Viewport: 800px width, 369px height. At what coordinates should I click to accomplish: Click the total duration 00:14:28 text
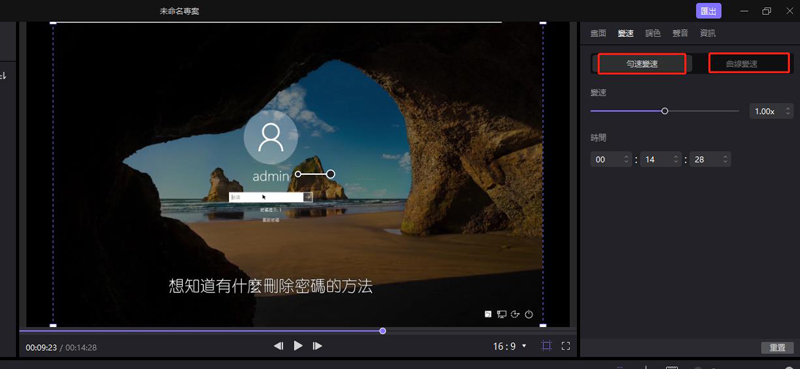pyautogui.click(x=81, y=348)
